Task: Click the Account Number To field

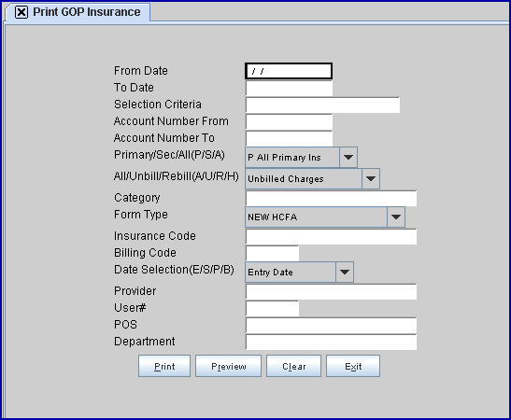Action: pos(289,138)
